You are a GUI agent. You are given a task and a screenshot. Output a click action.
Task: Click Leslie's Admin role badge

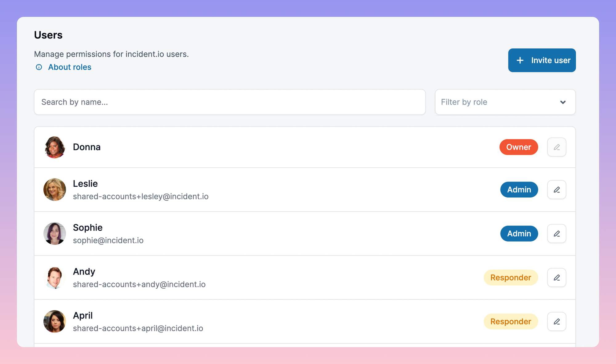coord(519,190)
